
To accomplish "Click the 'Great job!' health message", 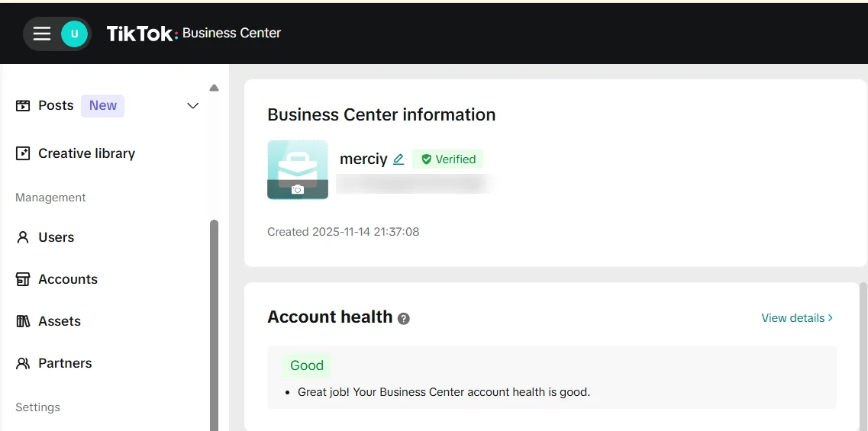I will tap(444, 392).
